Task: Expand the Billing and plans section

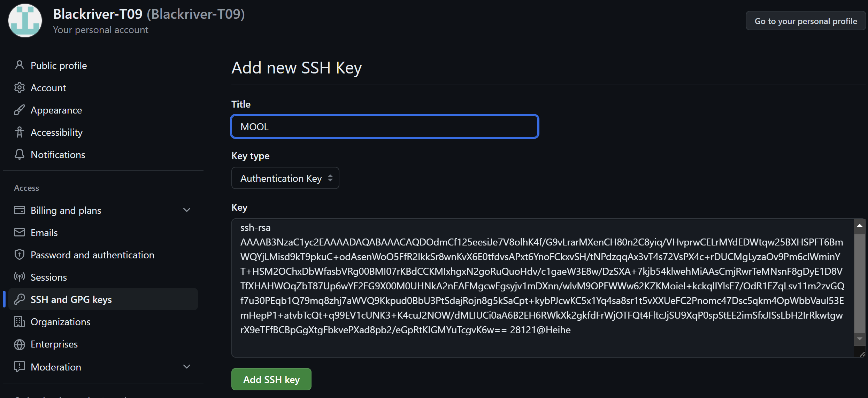Action: (x=187, y=210)
